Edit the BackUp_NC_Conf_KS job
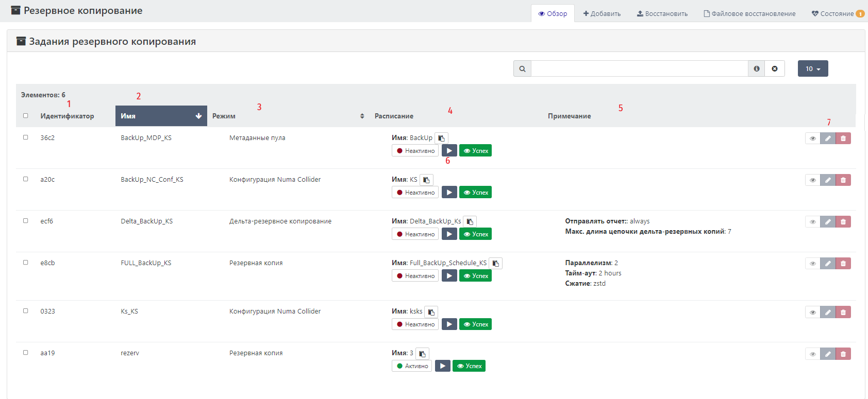The height and width of the screenshot is (399, 868). pos(828,180)
